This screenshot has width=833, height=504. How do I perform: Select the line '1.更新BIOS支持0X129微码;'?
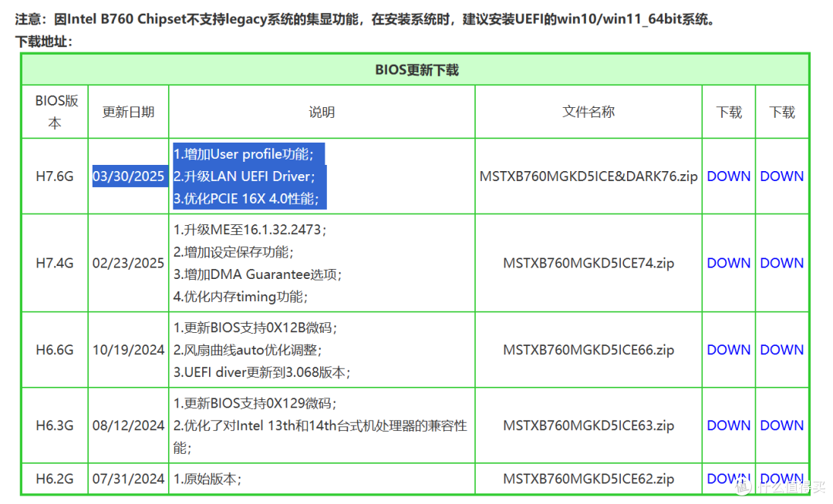pos(255,403)
